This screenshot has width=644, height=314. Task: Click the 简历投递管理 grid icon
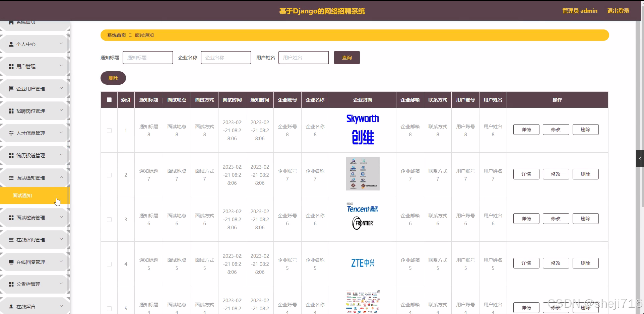click(11, 155)
